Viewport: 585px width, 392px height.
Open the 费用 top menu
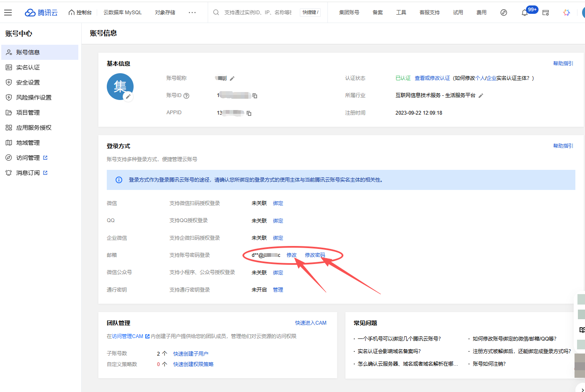coord(481,13)
